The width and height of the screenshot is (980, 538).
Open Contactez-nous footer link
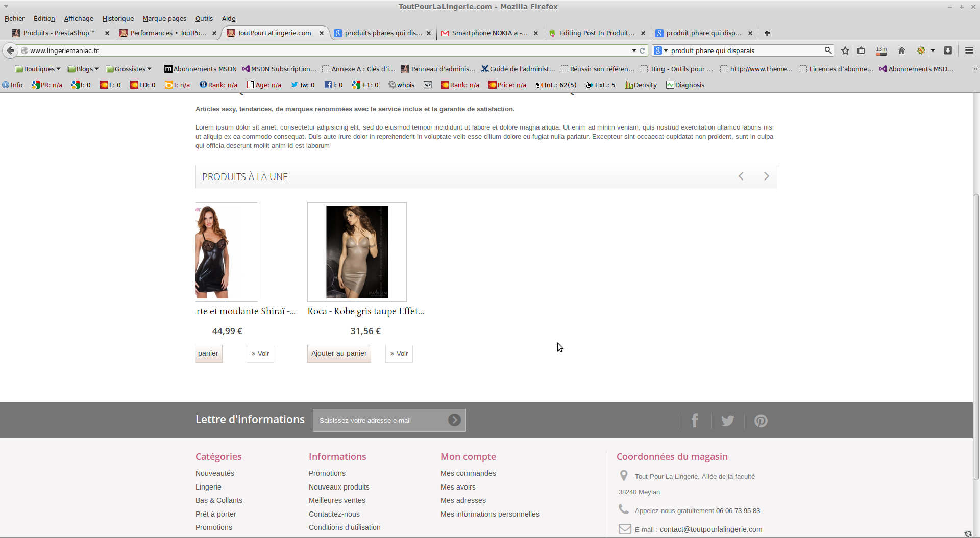point(334,514)
